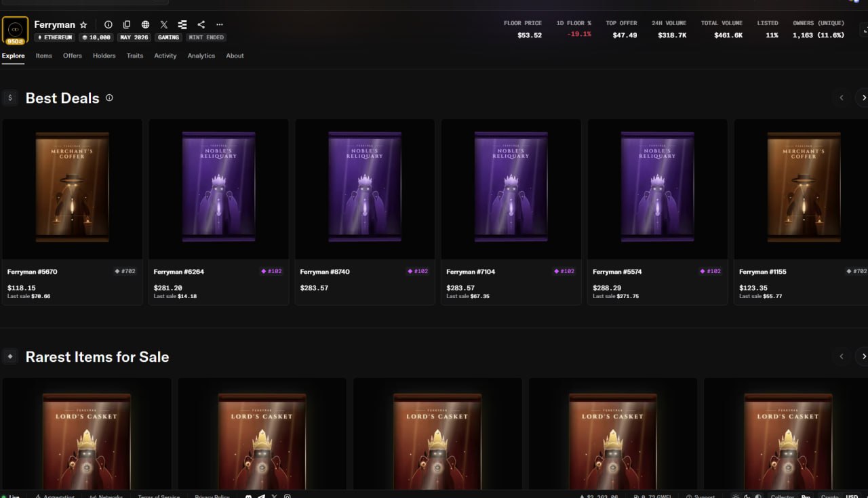Click the last sale $271.75 text

click(x=616, y=296)
